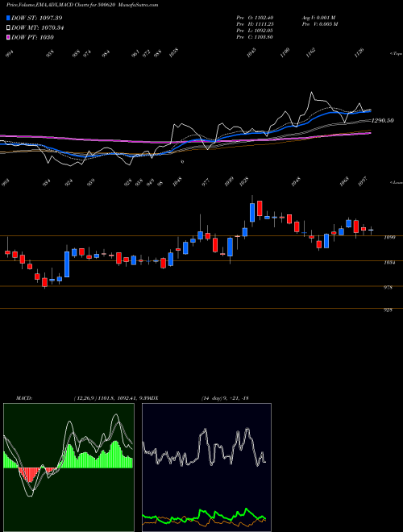Click the chart title mentioning MunafaSutra.com

point(82,5)
